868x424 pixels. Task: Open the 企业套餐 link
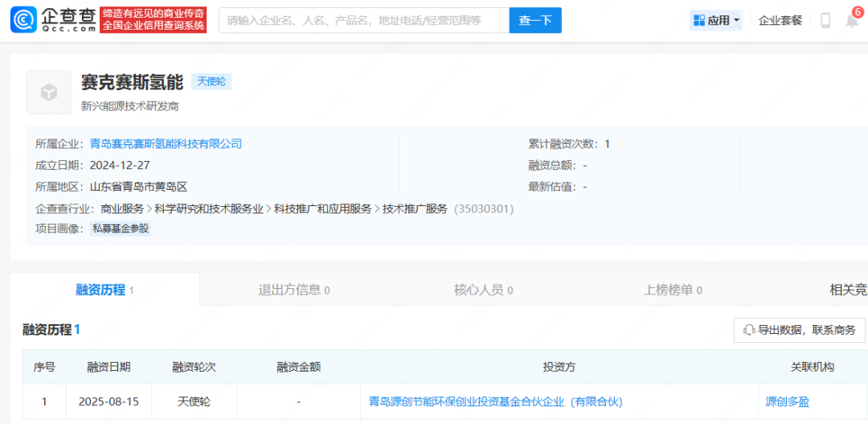(780, 20)
